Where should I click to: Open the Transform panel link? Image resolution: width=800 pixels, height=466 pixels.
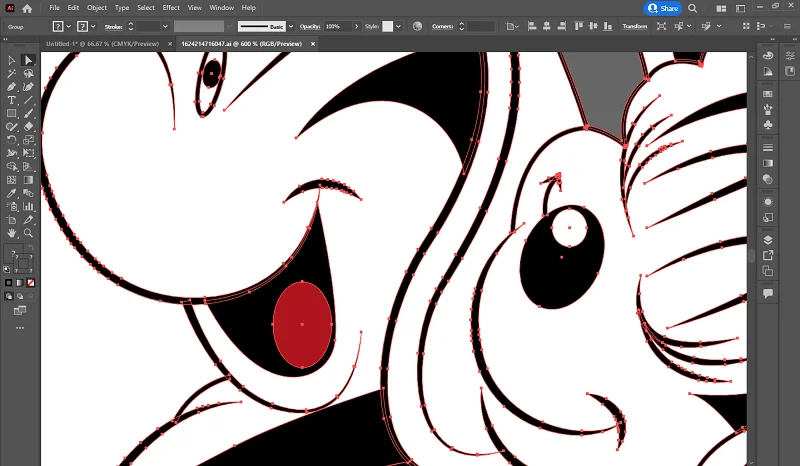coord(635,27)
